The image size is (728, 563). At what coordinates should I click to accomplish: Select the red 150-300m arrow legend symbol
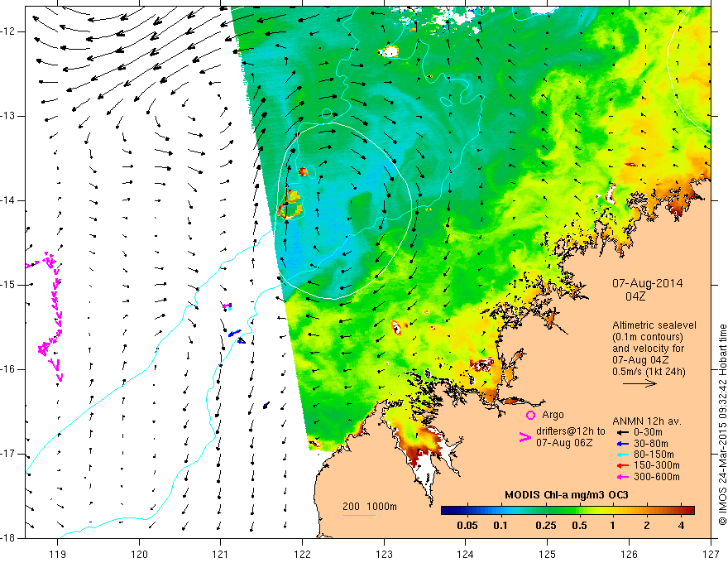coord(623,465)
